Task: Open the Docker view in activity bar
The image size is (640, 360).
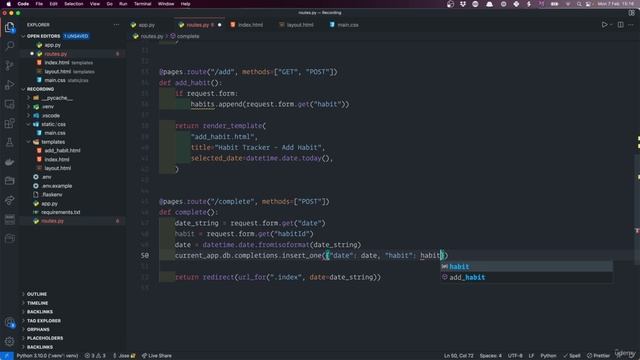Action: pos(9,162)
